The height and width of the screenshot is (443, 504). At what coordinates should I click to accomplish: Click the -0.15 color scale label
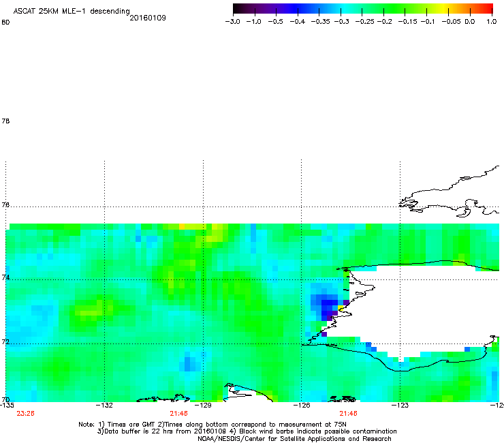click(407, 22)
